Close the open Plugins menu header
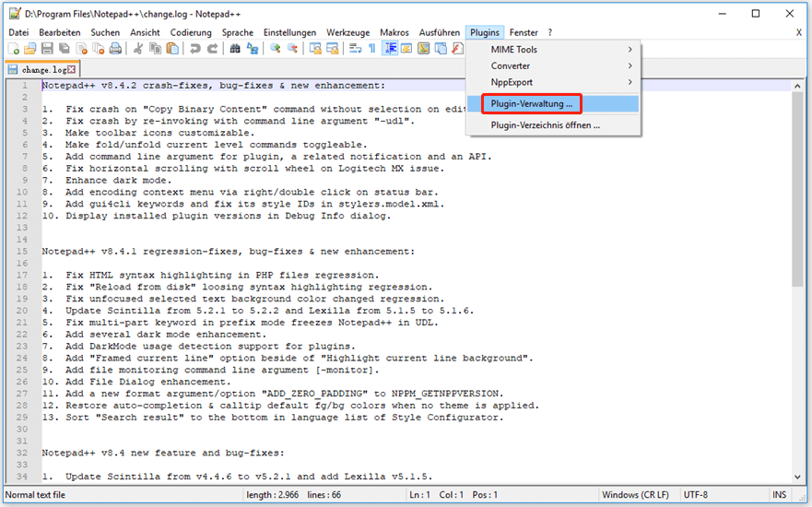 click(x=485, y=32)
